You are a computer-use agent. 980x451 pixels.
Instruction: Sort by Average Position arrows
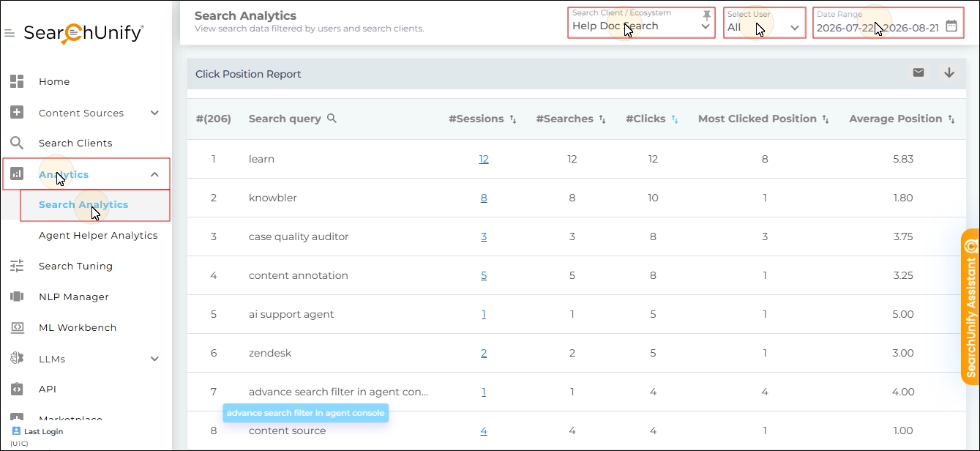(951, 119)
